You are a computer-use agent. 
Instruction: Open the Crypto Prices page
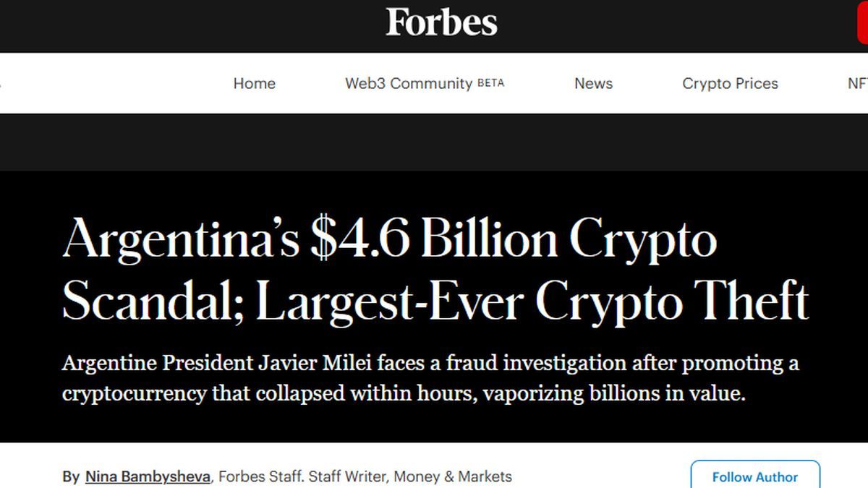[730, 83]
